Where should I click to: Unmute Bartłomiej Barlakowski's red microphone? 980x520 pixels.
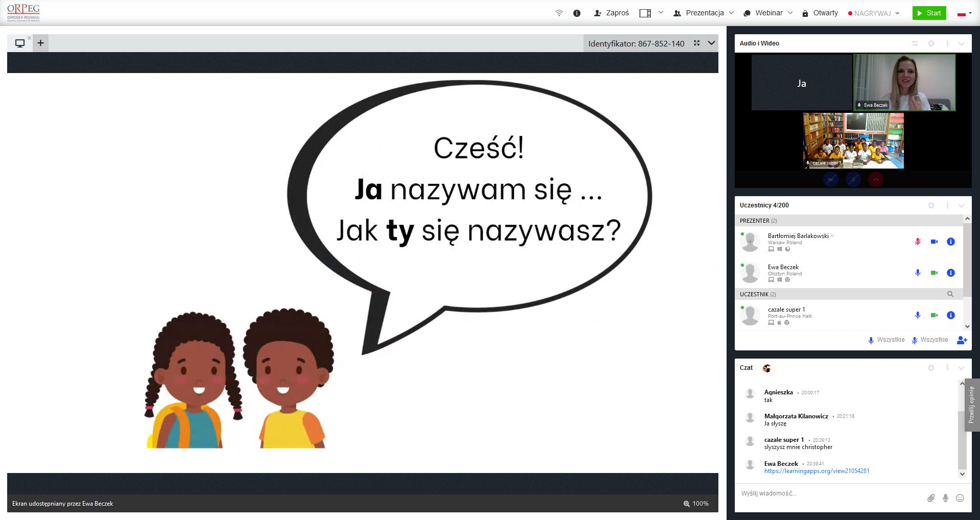click(918, 242)
